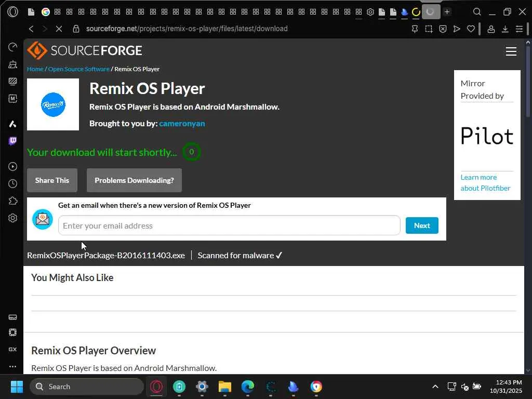Screen dimensions: 532x399
Task: Stop loading the current page
Action: [59, 29]
